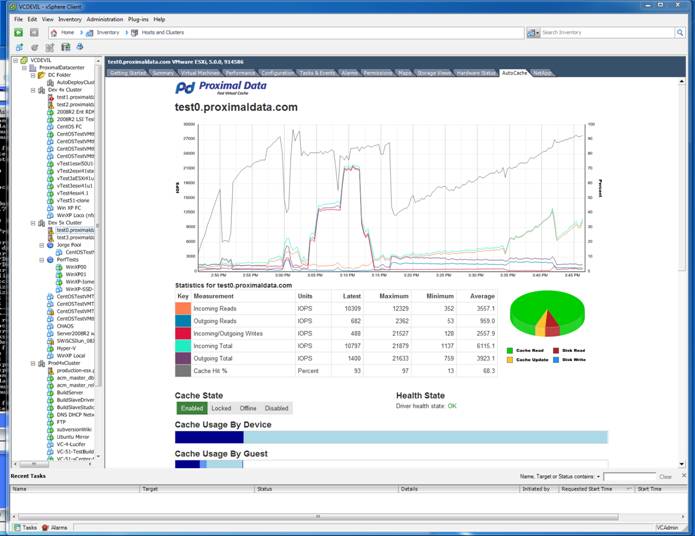Collapse the Dev 5x Cluster node
This screenshot has width=695, height=536.
(33, 223)
